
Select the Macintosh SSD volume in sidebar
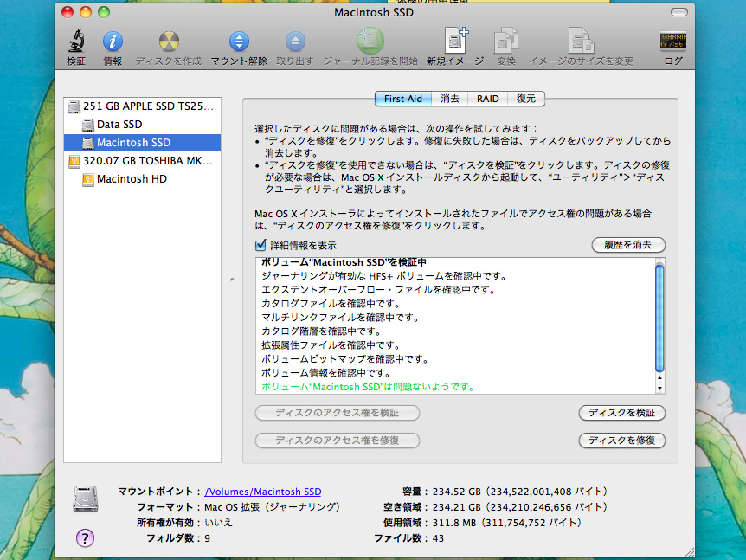click(142, 143)
